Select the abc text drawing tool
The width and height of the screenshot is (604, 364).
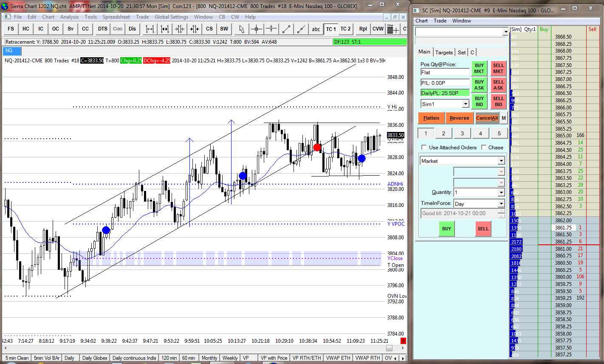[316, 29]
